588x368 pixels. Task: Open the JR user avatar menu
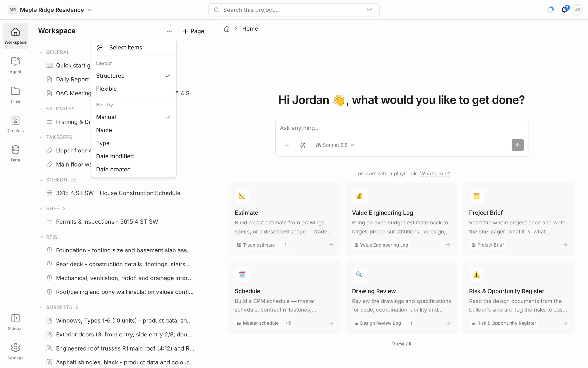577,10
